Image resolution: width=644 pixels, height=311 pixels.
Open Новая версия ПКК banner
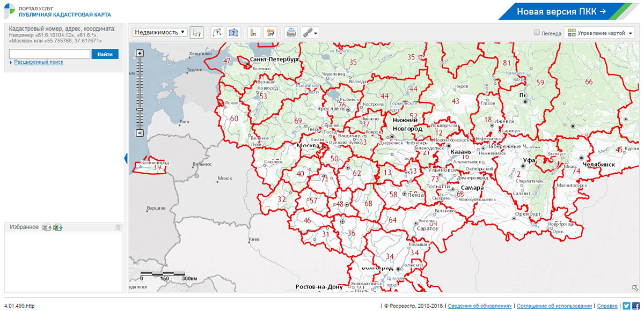(x=561, y=11)
